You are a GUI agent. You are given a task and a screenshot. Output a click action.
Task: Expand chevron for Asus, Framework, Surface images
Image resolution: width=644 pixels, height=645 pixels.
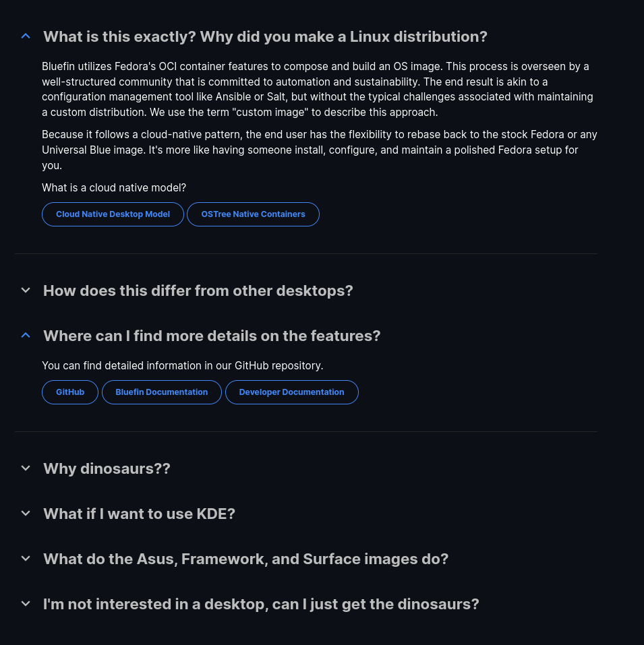click(26, 559)
